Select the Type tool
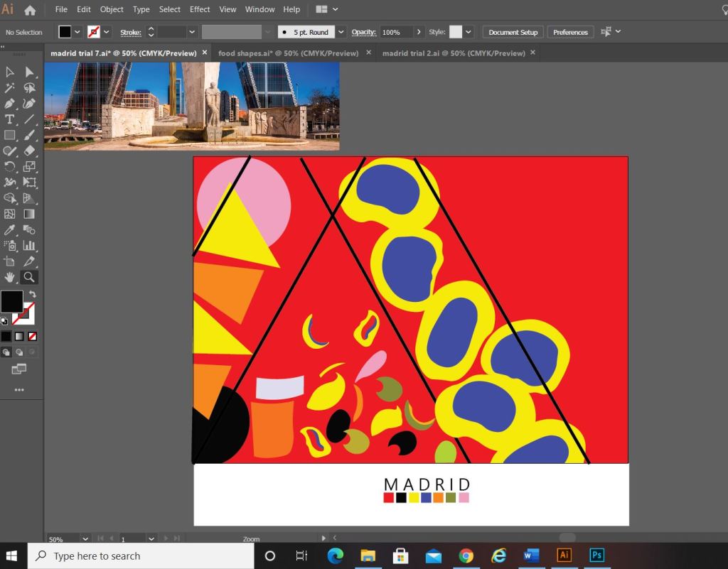Screen dimensions: 728x569 [10, 119]
